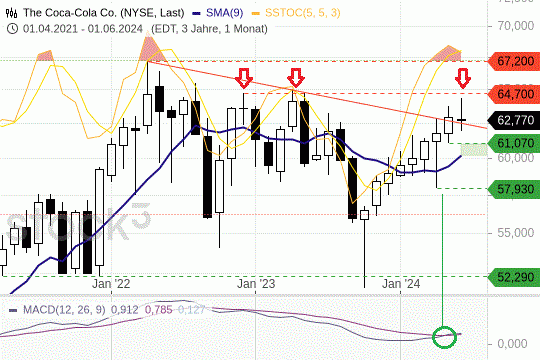Select the green 61,070 support label
The width and height of the screenshot is (540, 360).
pos(514,143)
